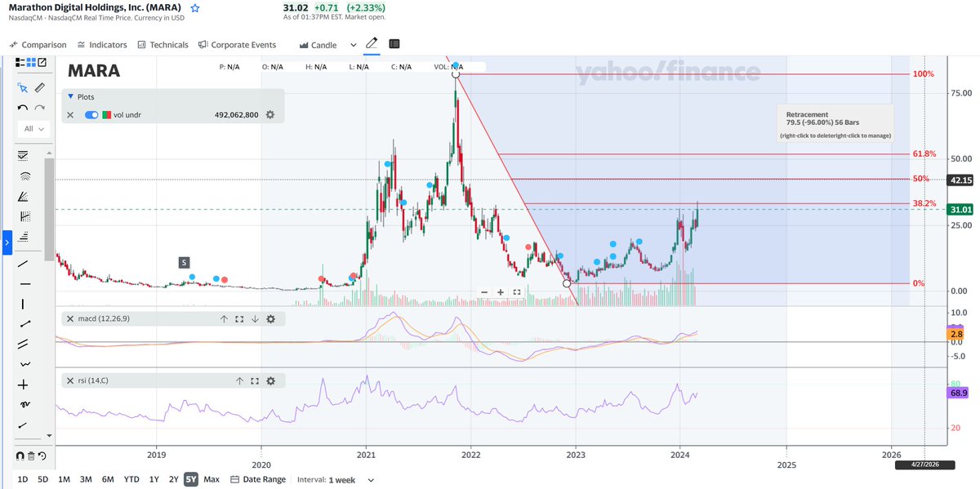980x489 pixels.
Task: Select the 1M time range
Action: pyautogui.click(x=65, y=479)
